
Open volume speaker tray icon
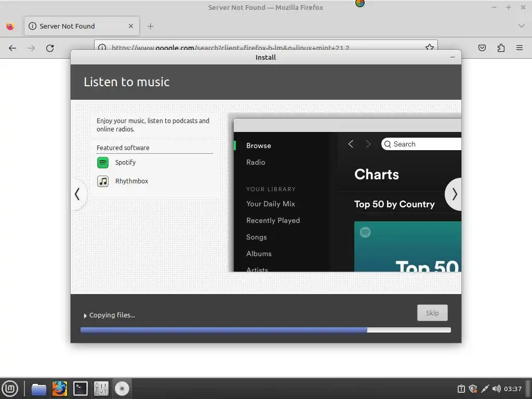click(x=496, y=389)
